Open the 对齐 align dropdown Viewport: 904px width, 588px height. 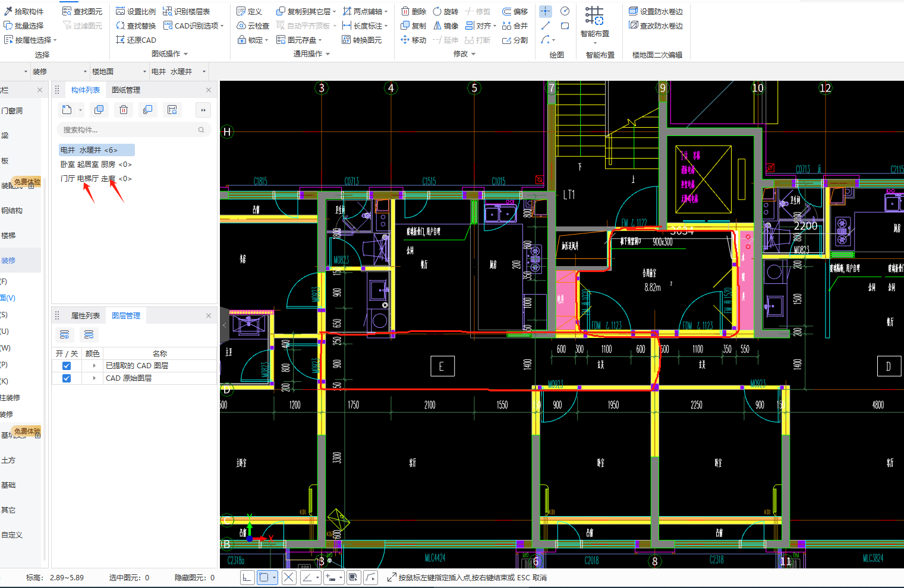click(x=494, y=26)
